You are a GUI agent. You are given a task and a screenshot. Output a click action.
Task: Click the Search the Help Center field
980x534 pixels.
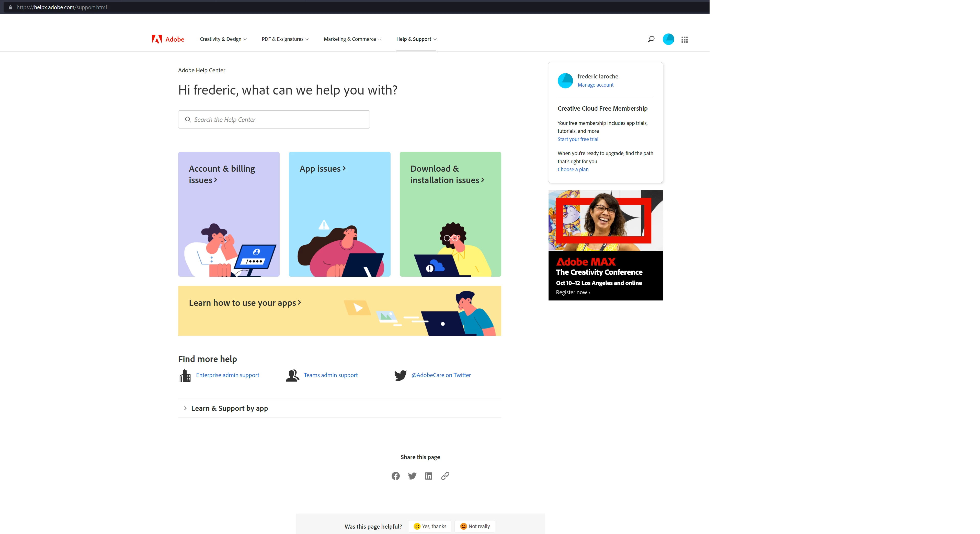click(x=274, y=119)
